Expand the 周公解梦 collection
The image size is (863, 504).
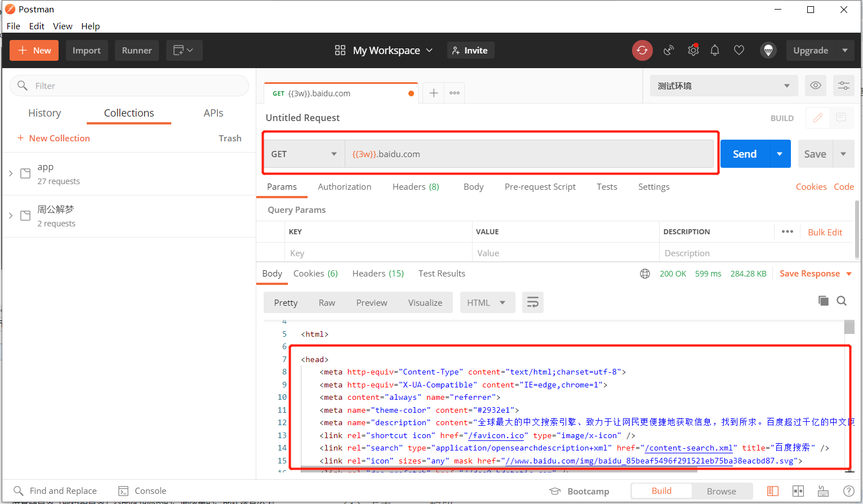coord(11,216)
